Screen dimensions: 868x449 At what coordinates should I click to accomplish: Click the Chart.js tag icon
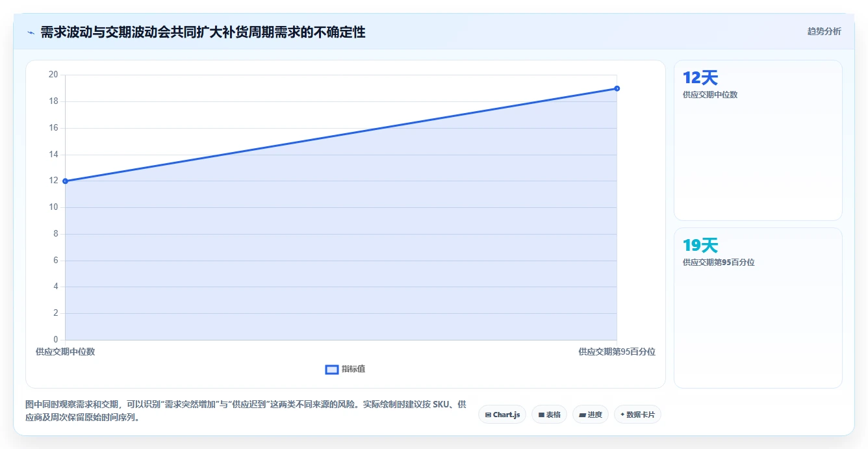488,415
